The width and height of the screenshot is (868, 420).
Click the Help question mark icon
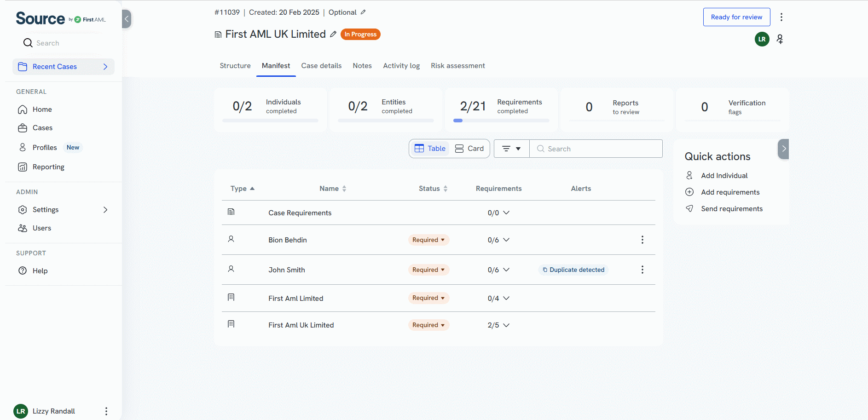click(x=23, y=270)
